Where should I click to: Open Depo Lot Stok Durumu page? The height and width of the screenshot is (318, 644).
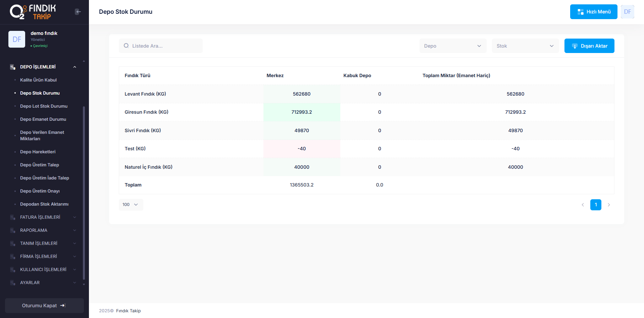point(44,106)
